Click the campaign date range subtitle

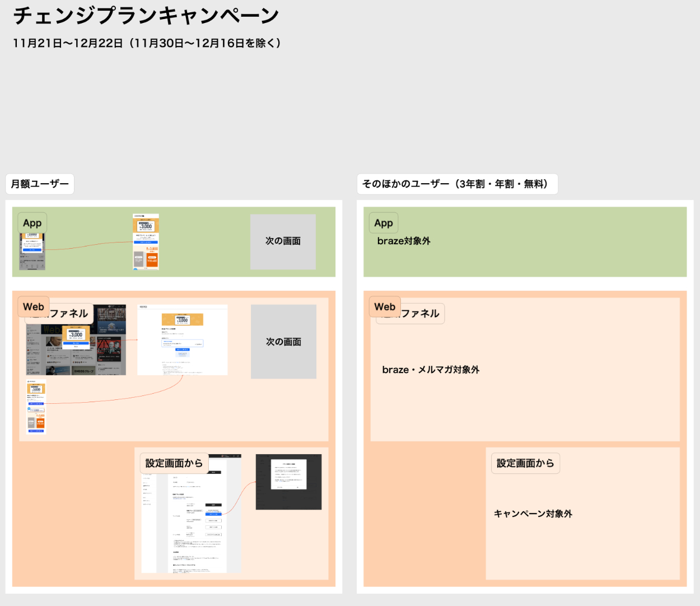click(147, 43)
